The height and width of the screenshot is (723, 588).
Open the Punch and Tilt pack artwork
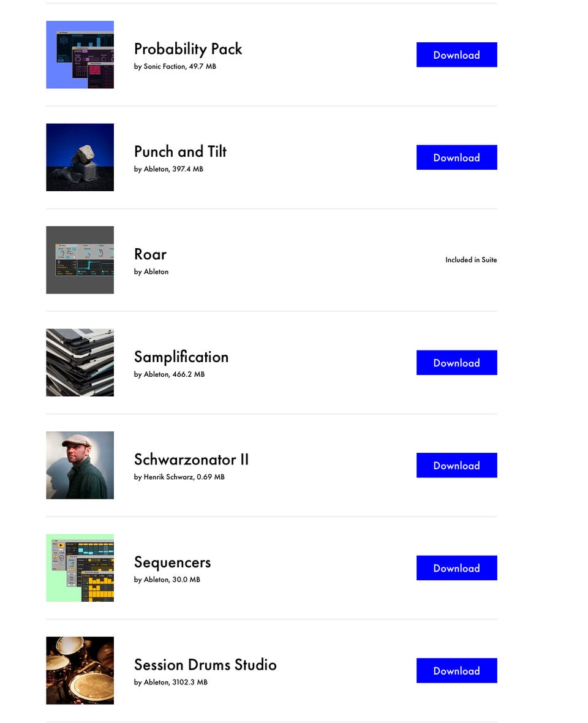tap(80, 157)
